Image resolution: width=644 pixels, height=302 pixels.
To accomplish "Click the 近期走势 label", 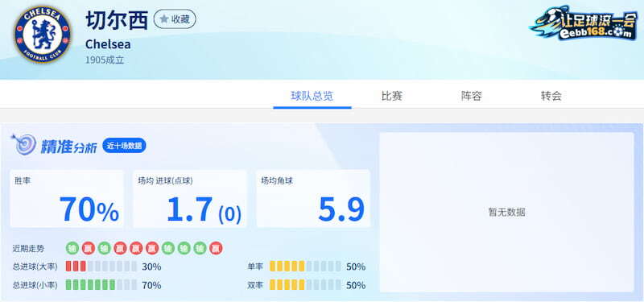I will tap(28, 249).
